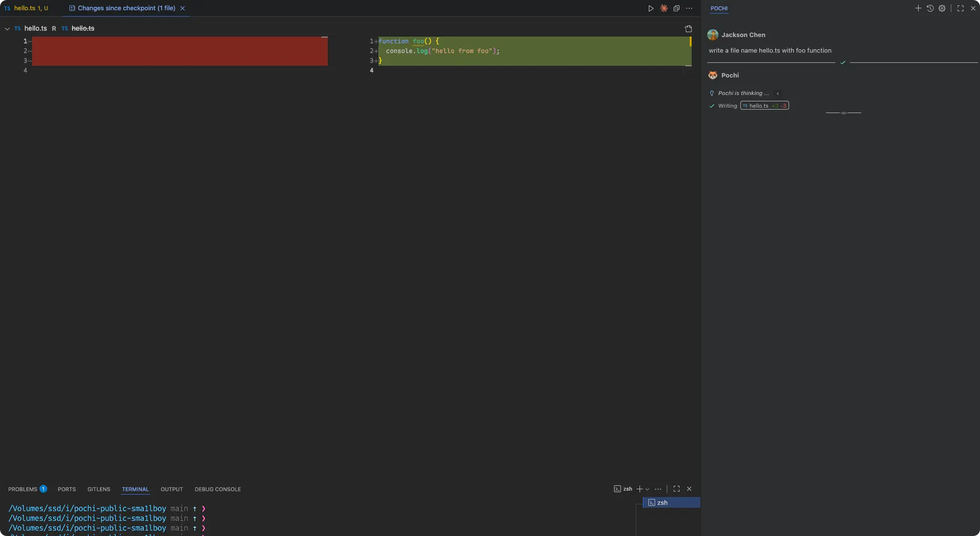
Task: Open the new terminal launch profile dropdown
Action: [x=647, y=489]
